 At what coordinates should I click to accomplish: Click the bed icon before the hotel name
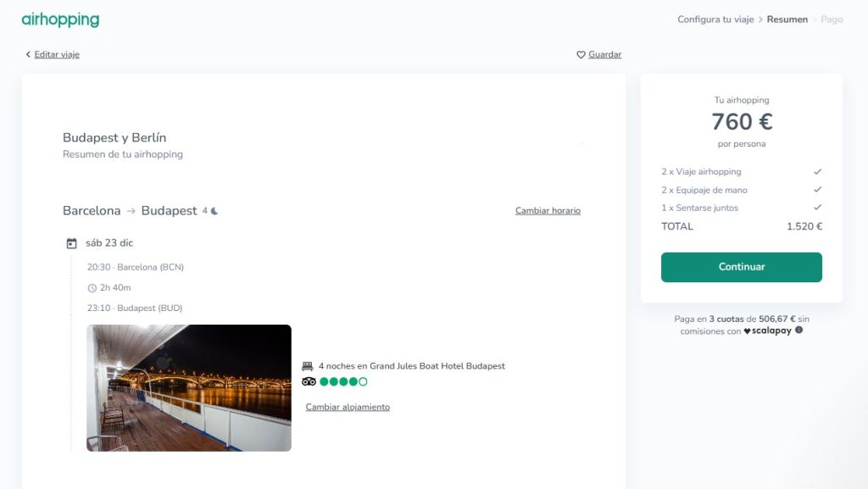click(x=308, y=366)
